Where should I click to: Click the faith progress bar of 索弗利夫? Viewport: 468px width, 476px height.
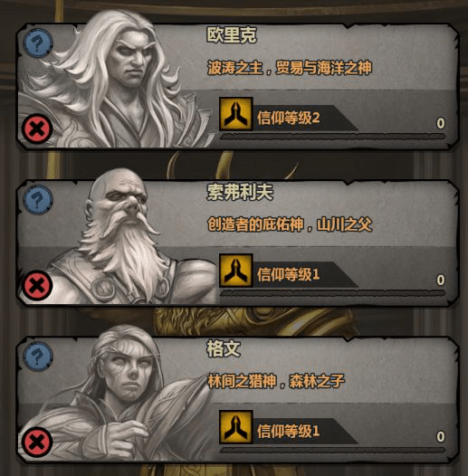(332, 293)
